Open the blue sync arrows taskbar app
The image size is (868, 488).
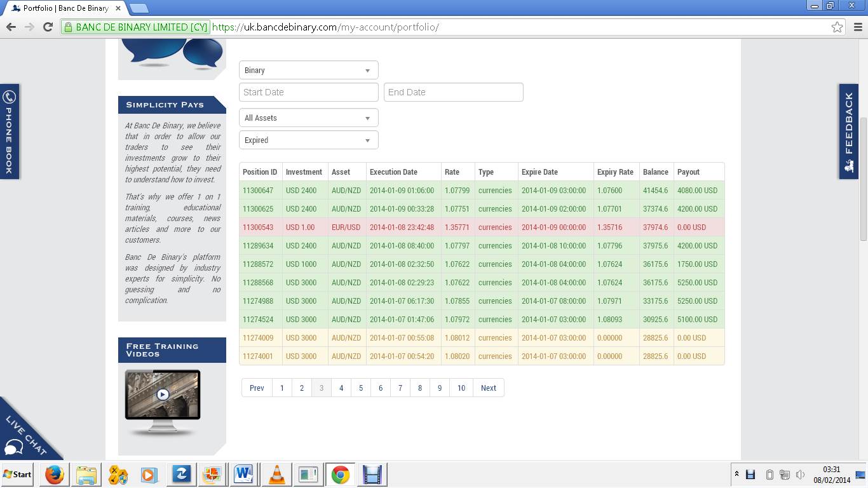181,475
